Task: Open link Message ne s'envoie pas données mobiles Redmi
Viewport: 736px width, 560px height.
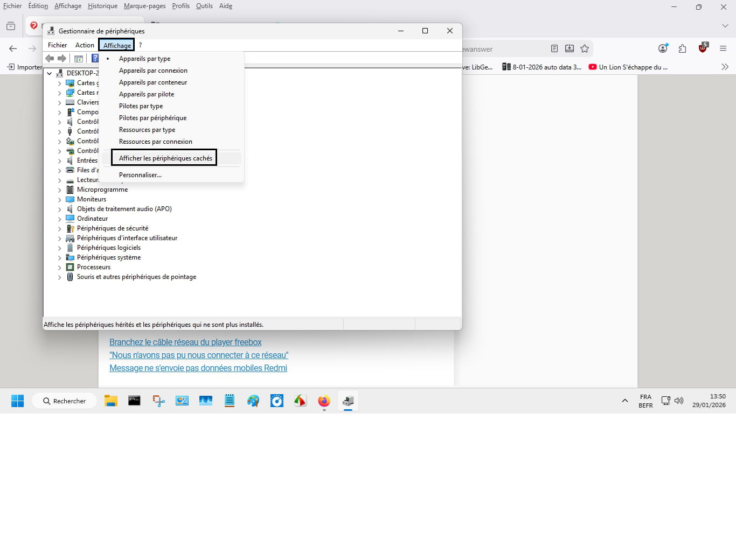Action: pyautogui.click(x=198, y=368)
